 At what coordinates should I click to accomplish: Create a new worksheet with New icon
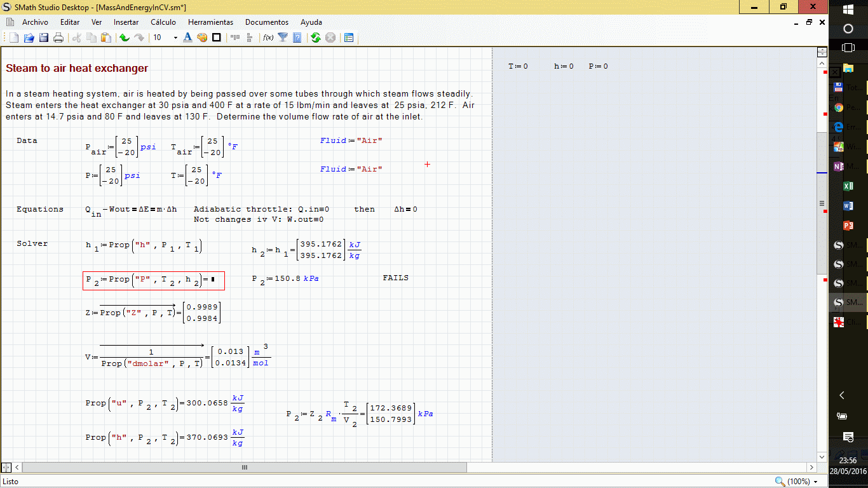coord(14,37)
